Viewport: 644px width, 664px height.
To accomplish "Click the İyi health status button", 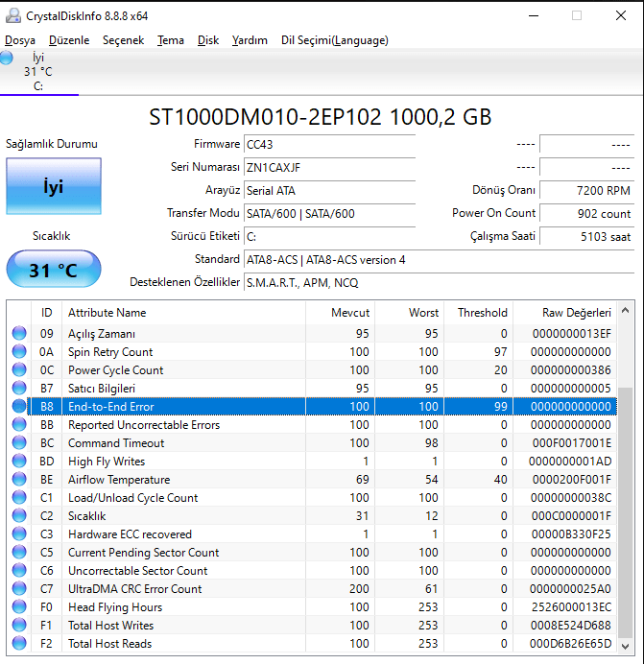I will click(x=54, y=186).
